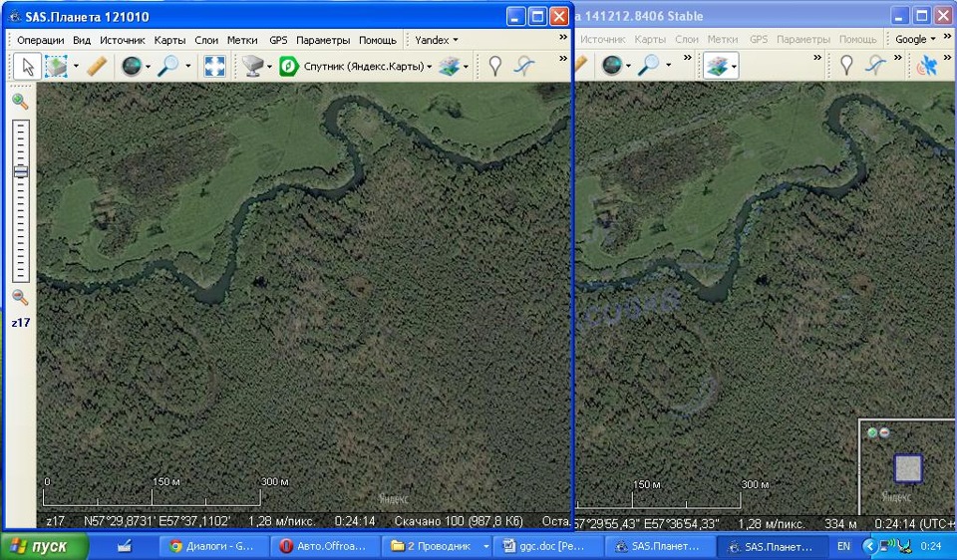Screen dimensions: 957x560
Task: Open the Yandex search provider dropdown
Action: point(437,40)
